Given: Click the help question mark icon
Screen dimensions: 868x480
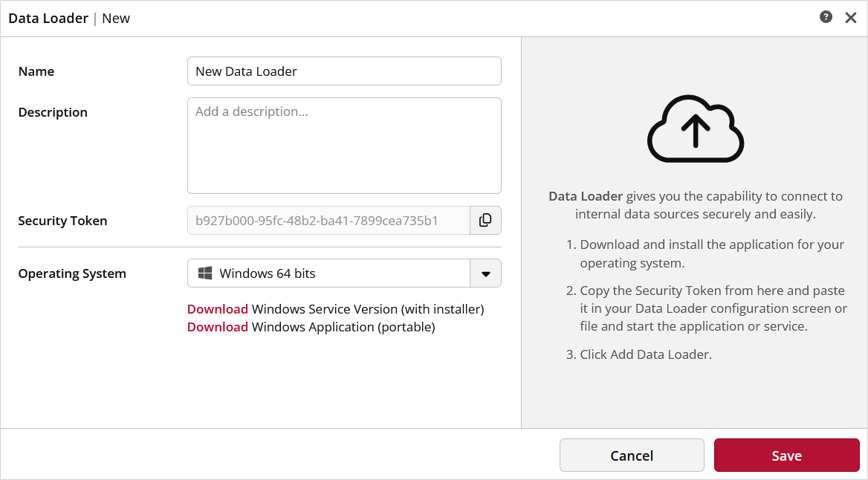Looking at the screenshot, I should click(826, 17).
